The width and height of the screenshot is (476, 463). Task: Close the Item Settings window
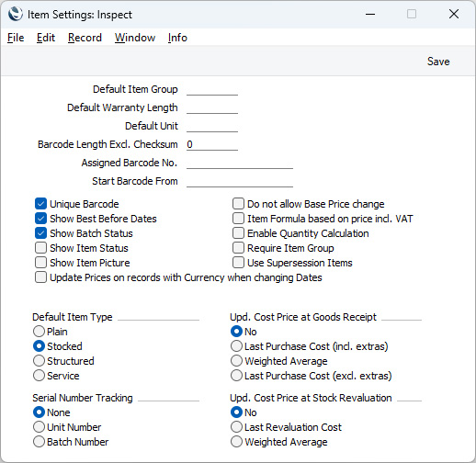(x=454, y=14)
